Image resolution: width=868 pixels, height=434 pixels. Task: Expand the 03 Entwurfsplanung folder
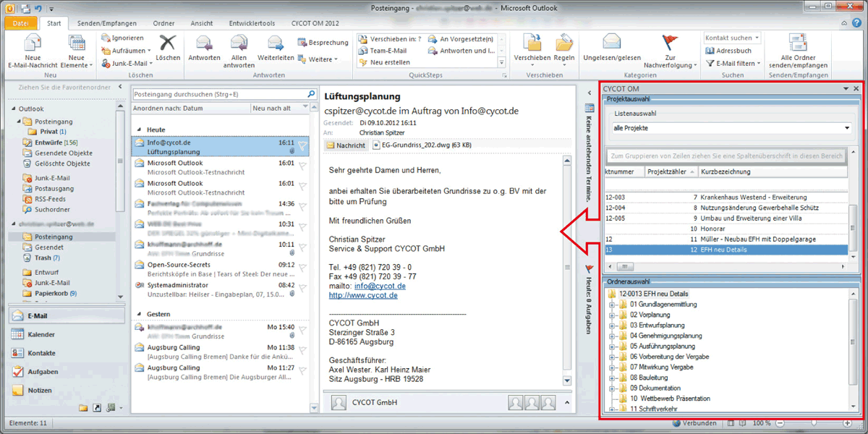click(x=612, y=325)
